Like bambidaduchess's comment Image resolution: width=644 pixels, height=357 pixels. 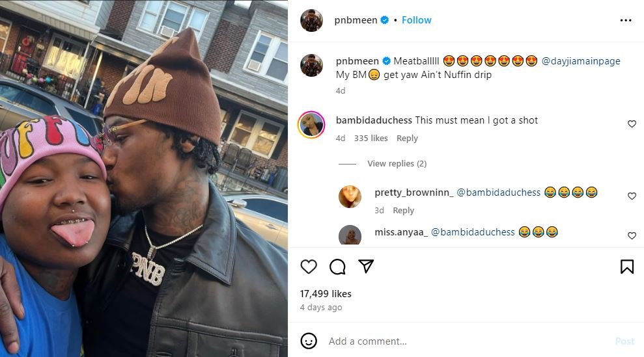pyautogui.click(x=632, y=124)
